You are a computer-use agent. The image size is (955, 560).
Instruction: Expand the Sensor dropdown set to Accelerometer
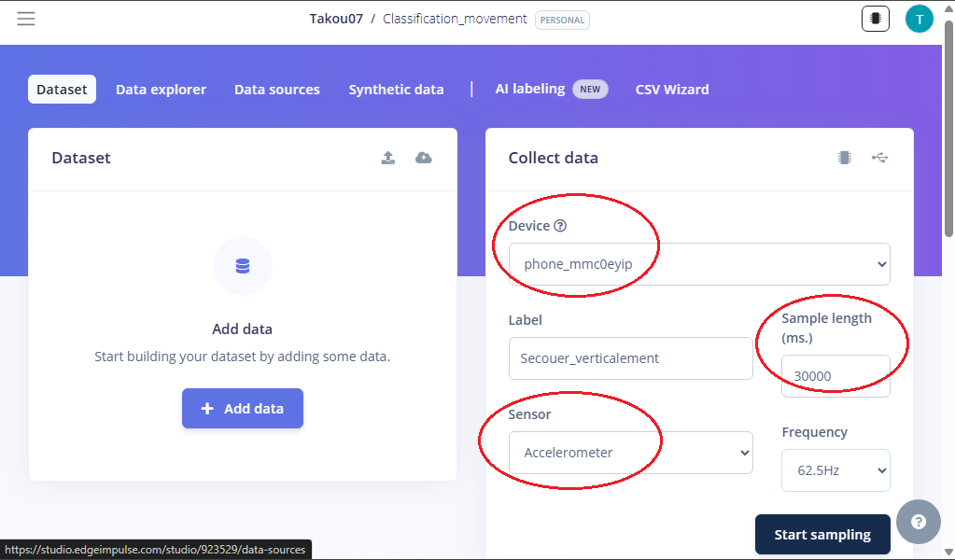click(630, 453)
